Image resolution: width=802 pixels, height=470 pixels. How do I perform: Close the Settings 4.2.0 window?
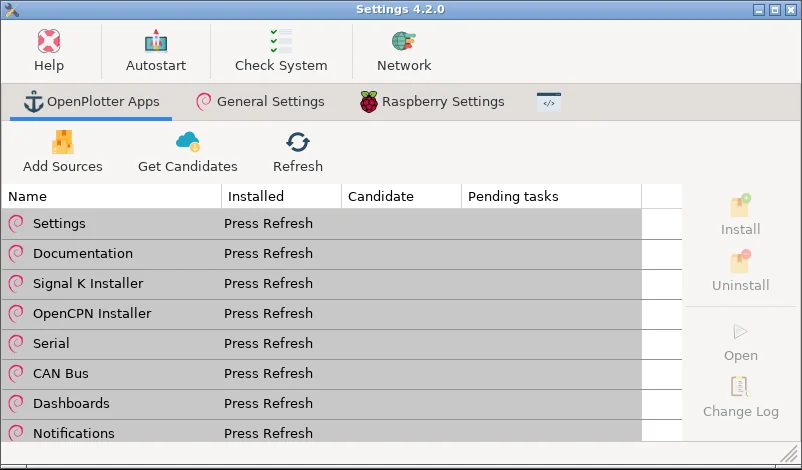point(791,10)
